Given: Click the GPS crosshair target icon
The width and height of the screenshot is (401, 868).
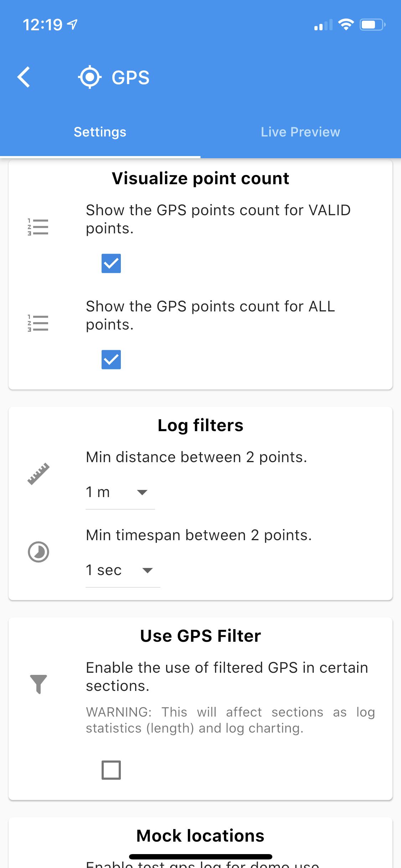Looking at the screenshot, I should coord(90,77).
